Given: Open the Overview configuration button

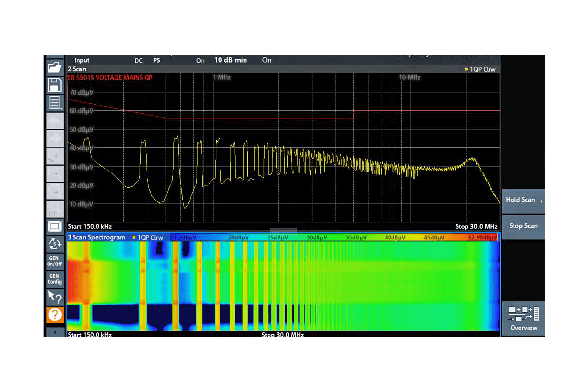Looking at the screenshot, I should tap(523, 318).
